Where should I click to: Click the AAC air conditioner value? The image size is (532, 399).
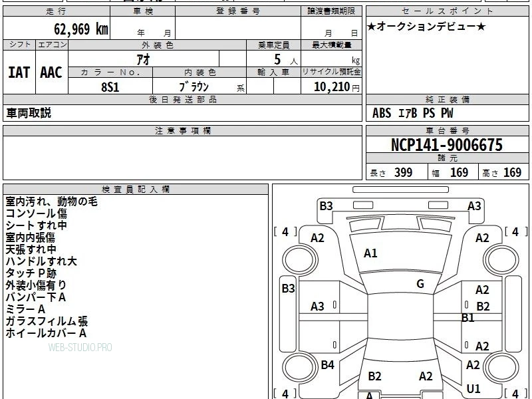click(51, 72)
